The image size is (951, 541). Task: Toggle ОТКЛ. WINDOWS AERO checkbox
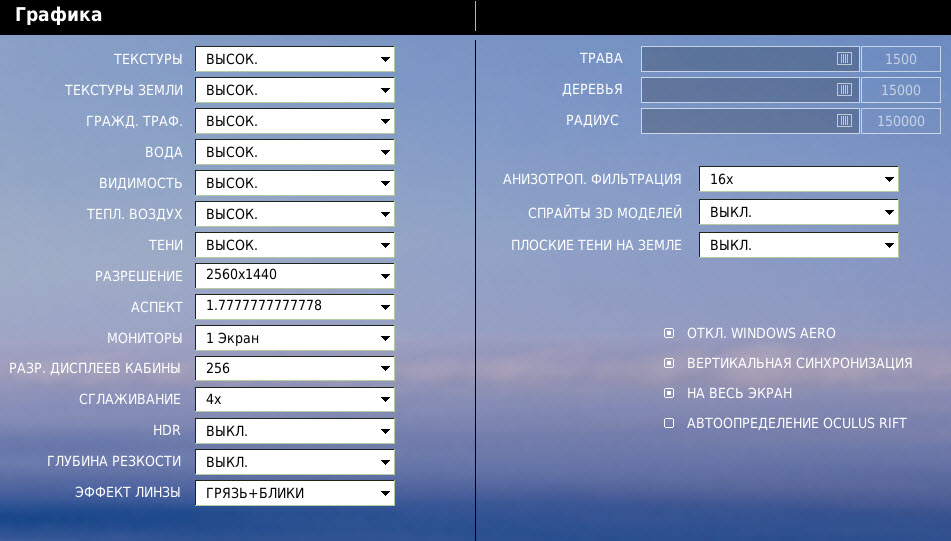[669, 333]
